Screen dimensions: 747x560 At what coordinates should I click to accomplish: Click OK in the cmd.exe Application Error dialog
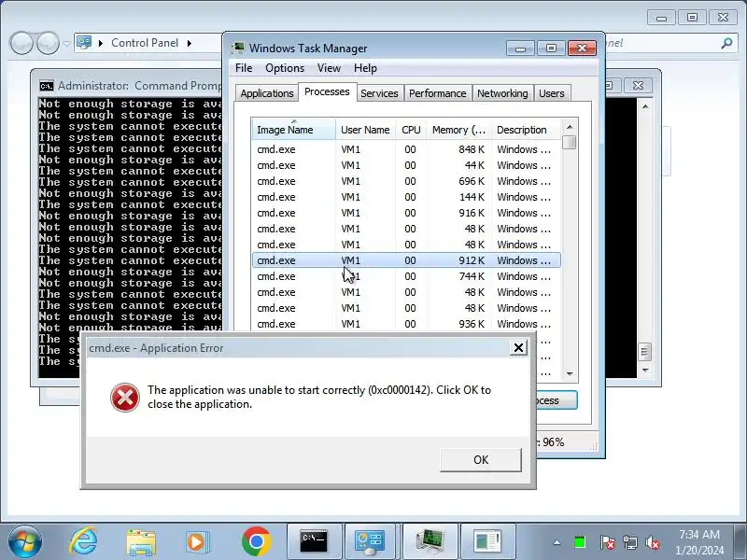480,459
